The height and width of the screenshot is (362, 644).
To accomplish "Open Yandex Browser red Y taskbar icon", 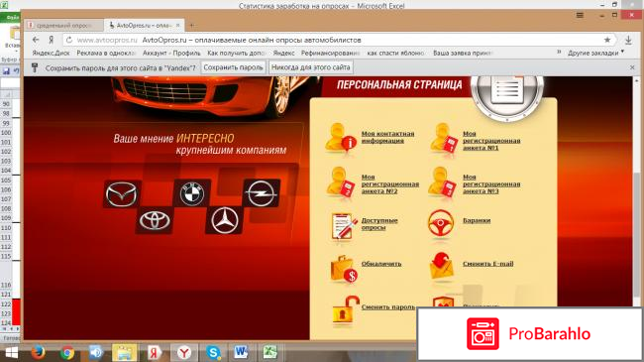I will pyautogui.click(x=184, y=352).
